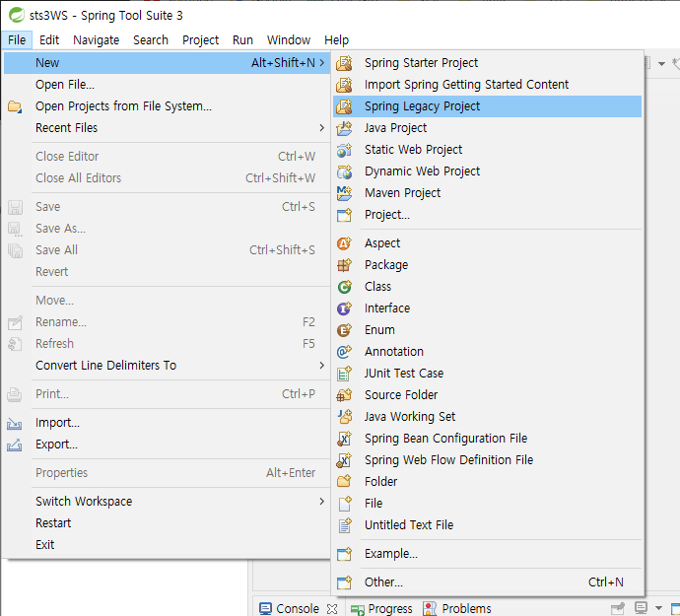Open the File menu
680x616 pixels.
coord(17,40)
